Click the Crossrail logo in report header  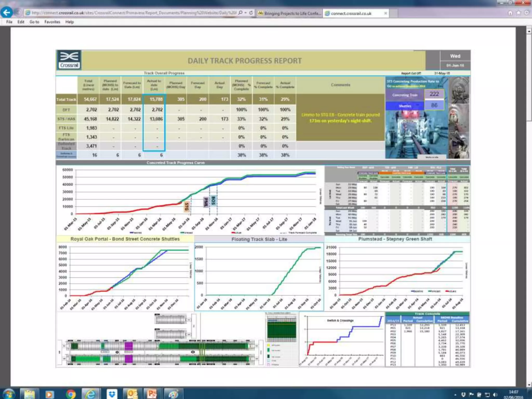69,60
